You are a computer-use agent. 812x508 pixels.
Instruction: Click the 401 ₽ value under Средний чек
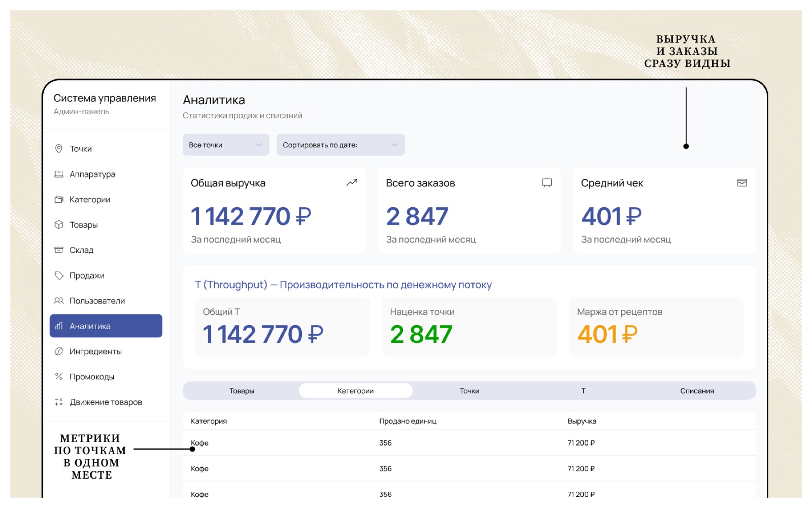[x=611, y=216]
